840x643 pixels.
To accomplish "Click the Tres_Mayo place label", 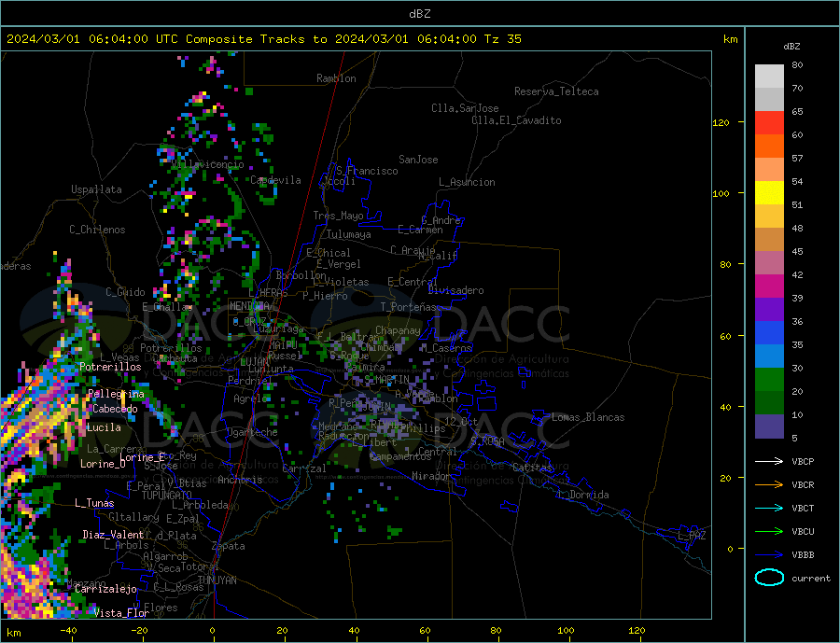I will point(338,216).
